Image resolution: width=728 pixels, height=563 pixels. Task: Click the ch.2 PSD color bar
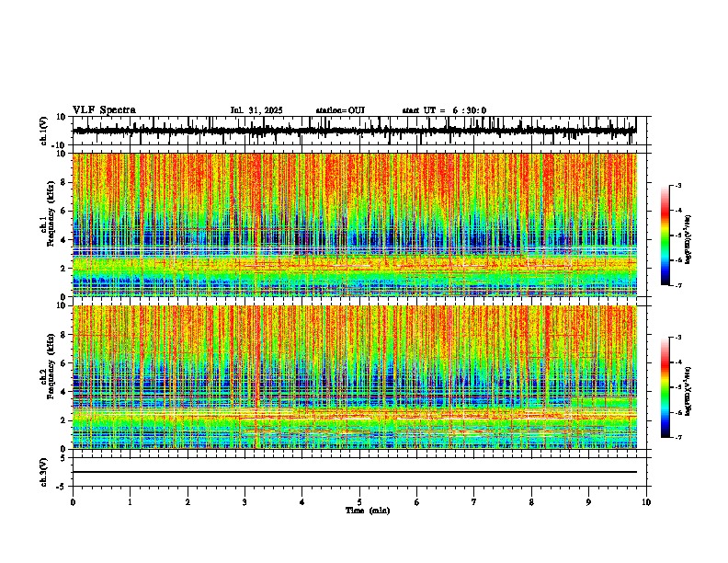pos(665,387)
